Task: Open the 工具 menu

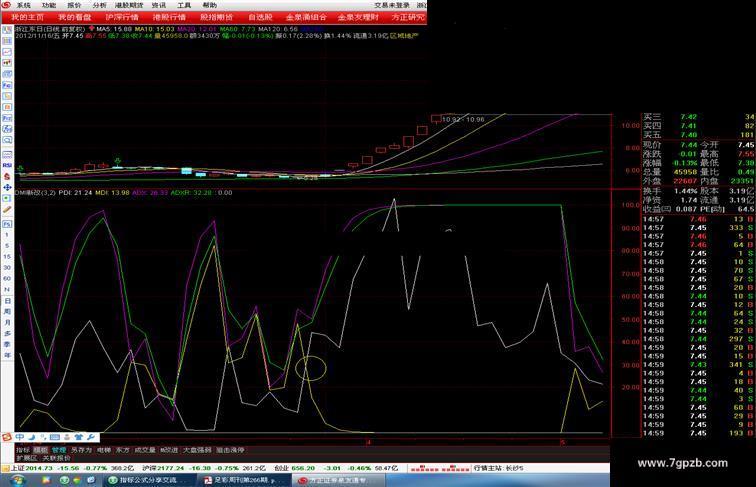Action: (x=184, y=5)
